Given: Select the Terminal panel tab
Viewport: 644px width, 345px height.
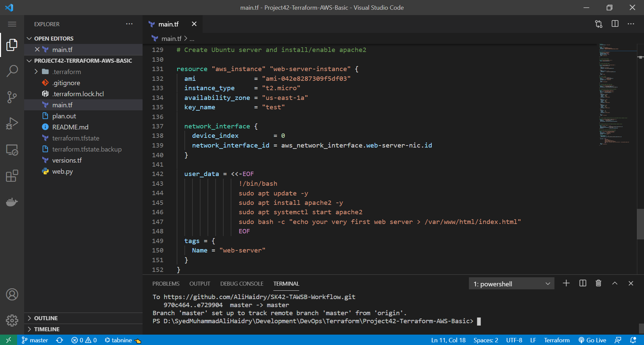Looking at the screenshot, I should coord(286,284).
